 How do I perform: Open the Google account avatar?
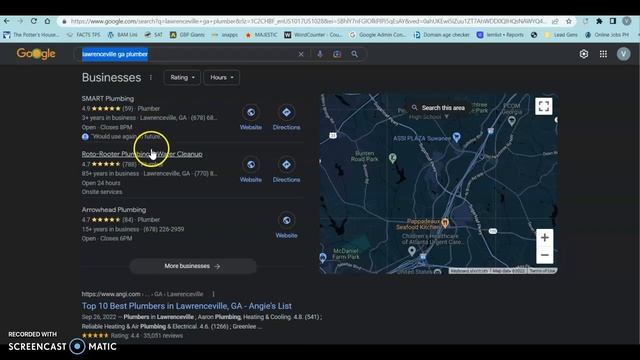[x=623, y=54]
